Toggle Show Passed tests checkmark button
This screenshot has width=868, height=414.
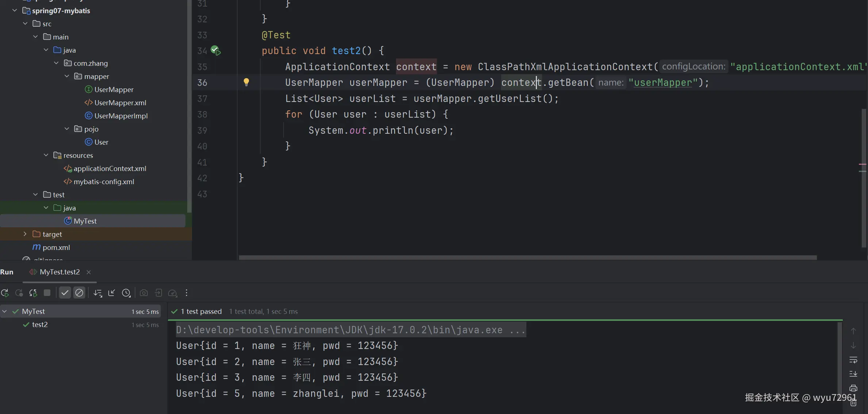tap(65, 293)
